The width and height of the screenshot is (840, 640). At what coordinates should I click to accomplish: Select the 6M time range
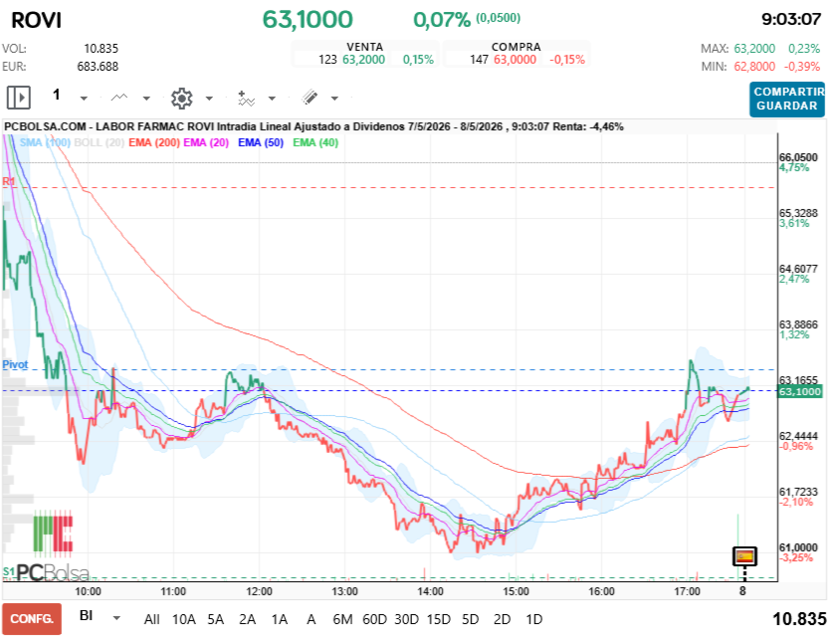[x=342, y=620]
